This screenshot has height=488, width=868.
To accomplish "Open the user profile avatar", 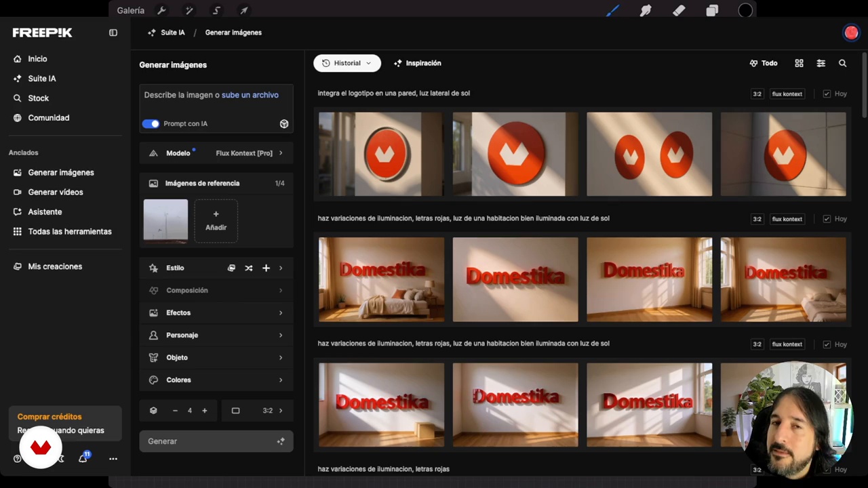I will coord(850,33).
